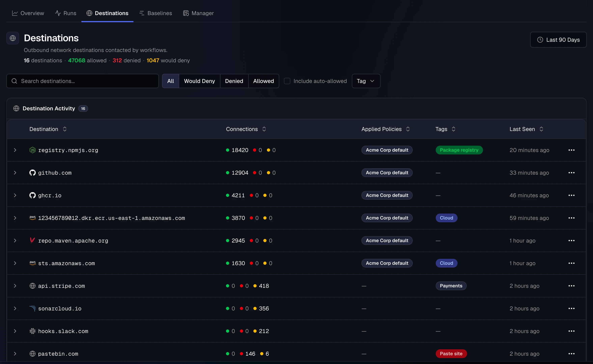Image resolution: width=593 pixels, height=364 pixels.
Task: Open more actions for api.stripe.com
Action: click(x=571, y=286)
